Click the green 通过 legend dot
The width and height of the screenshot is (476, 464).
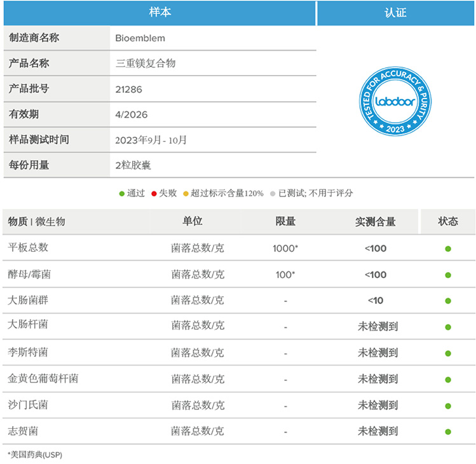122,193
